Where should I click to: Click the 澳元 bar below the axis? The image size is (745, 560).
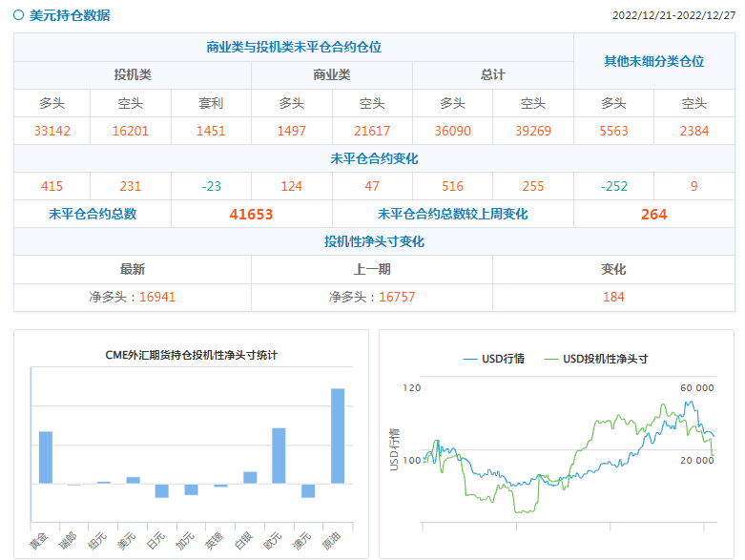pyautogui.click(x=308, y=490)
